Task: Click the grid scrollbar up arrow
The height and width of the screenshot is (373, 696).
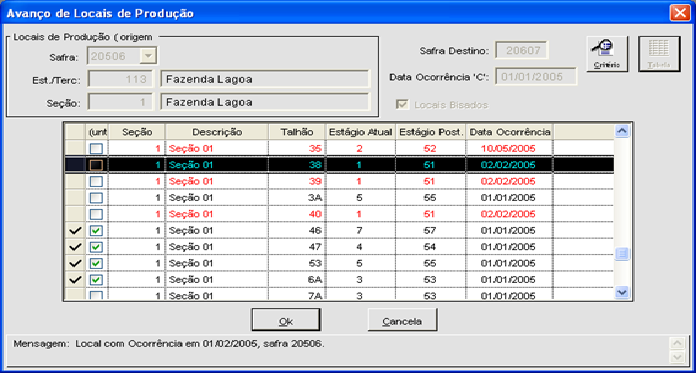Action: click(622, 131)
